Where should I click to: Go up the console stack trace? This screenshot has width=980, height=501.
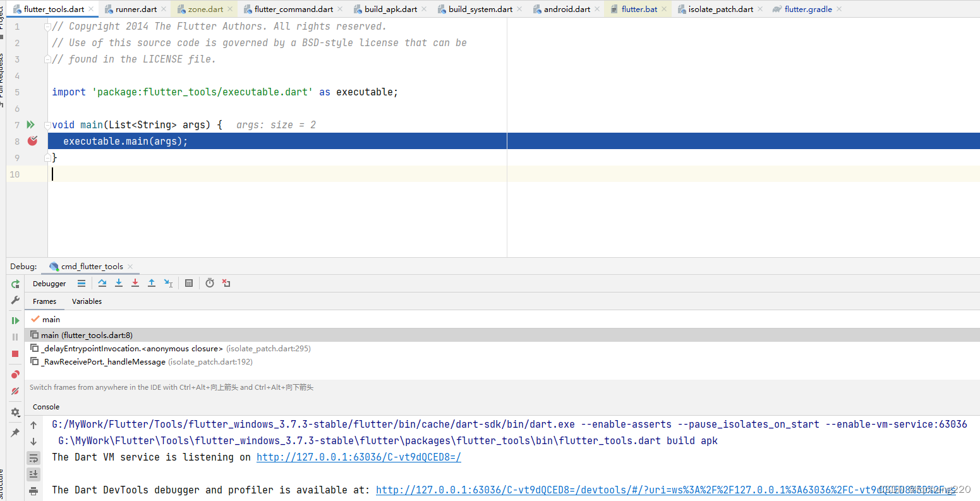click(x=33, y=425)
